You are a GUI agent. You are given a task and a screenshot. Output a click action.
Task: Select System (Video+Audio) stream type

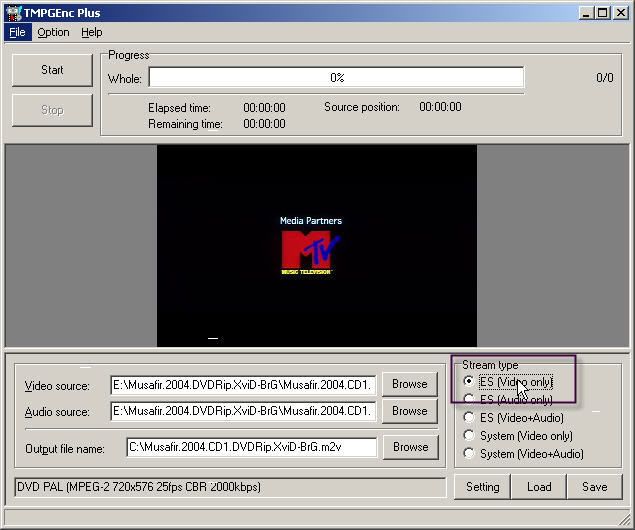click(523, 454)
